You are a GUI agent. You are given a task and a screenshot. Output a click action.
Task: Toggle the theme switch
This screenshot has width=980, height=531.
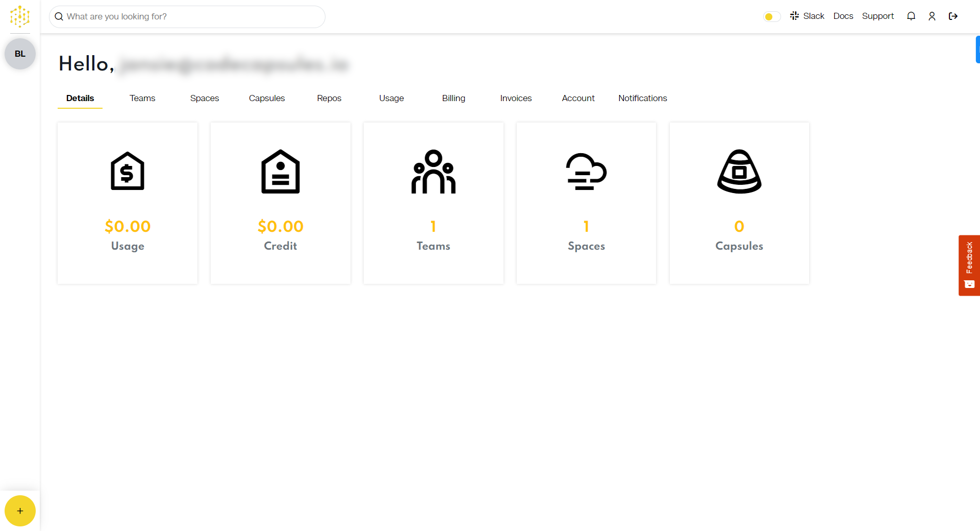(771, 16)
